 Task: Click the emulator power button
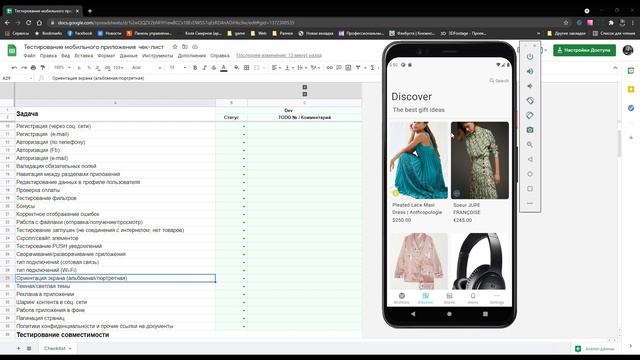530,56
